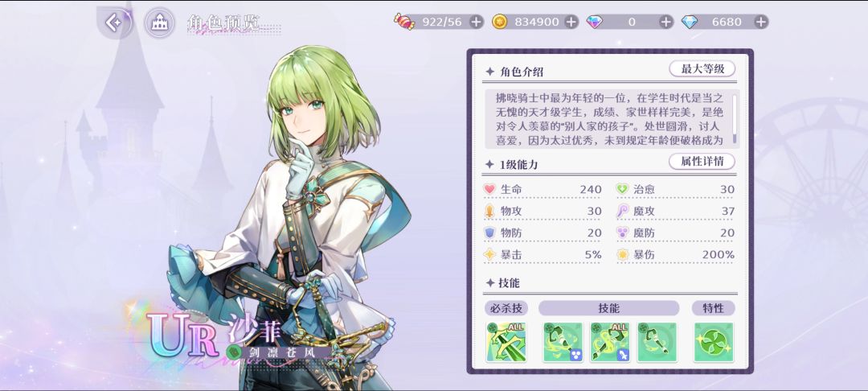Open 属性详情 attribute details
This screenshot has height=391, width=868.
(x=702, y=161)
